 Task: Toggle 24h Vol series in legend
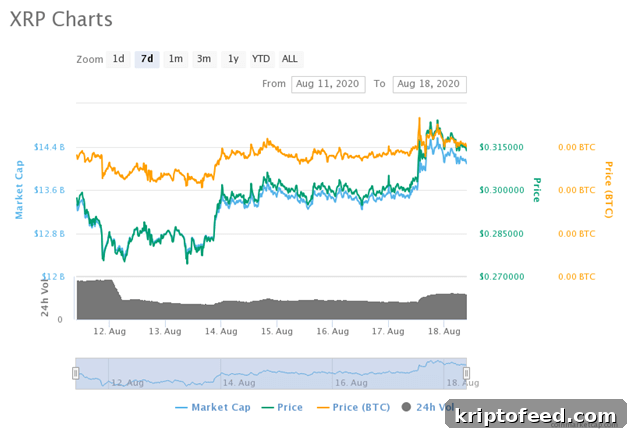[x=428, y=407]
